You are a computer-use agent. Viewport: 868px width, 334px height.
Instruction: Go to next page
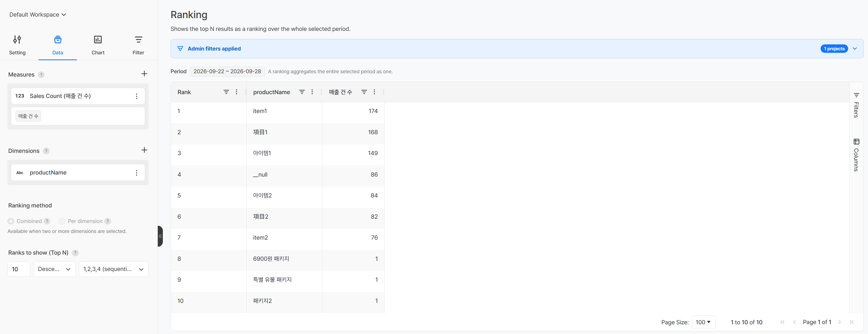[840, 322]
